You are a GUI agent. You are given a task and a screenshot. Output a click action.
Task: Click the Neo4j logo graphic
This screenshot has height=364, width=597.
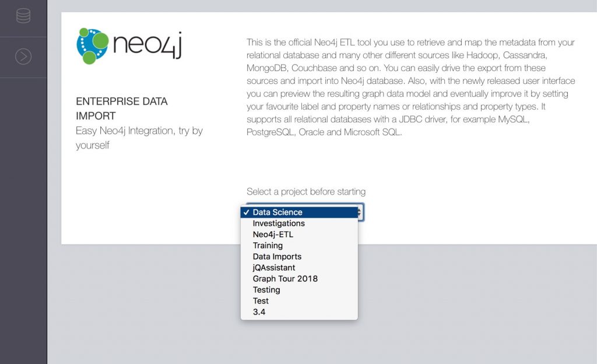pyautogui.click(x=93, y=45)
